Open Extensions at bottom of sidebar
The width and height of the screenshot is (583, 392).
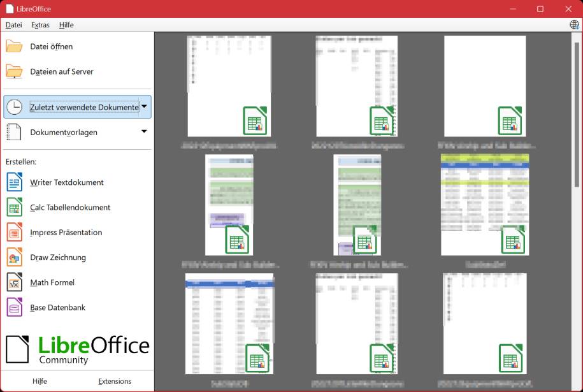115,381
